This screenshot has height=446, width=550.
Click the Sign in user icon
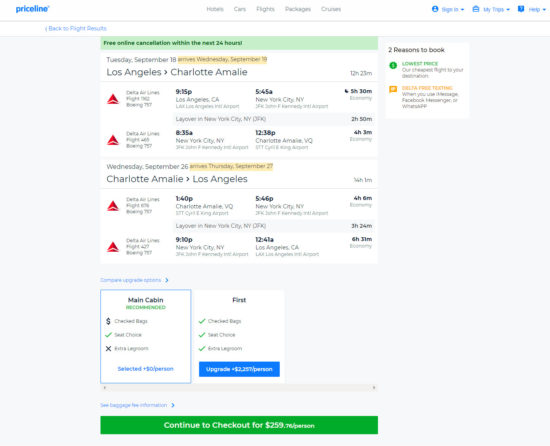(435, 9)
